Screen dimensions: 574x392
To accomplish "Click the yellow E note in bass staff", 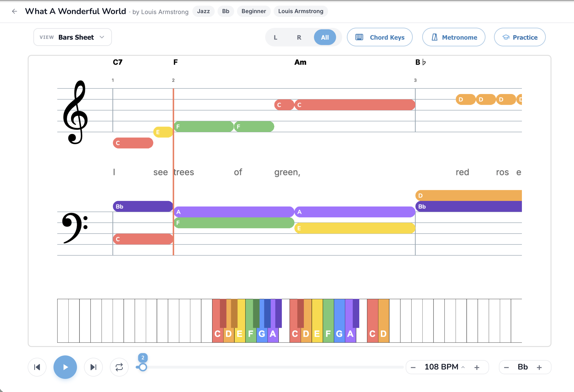I will (355, 228).
